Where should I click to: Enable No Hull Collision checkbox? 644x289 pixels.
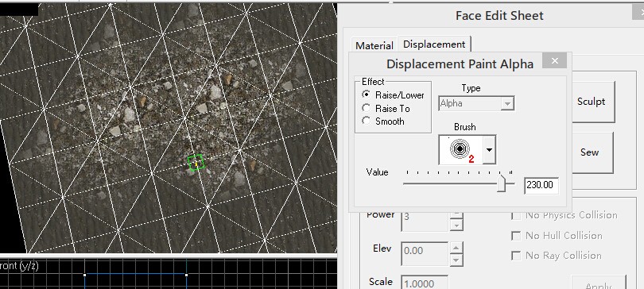click(x=516, y=236)
